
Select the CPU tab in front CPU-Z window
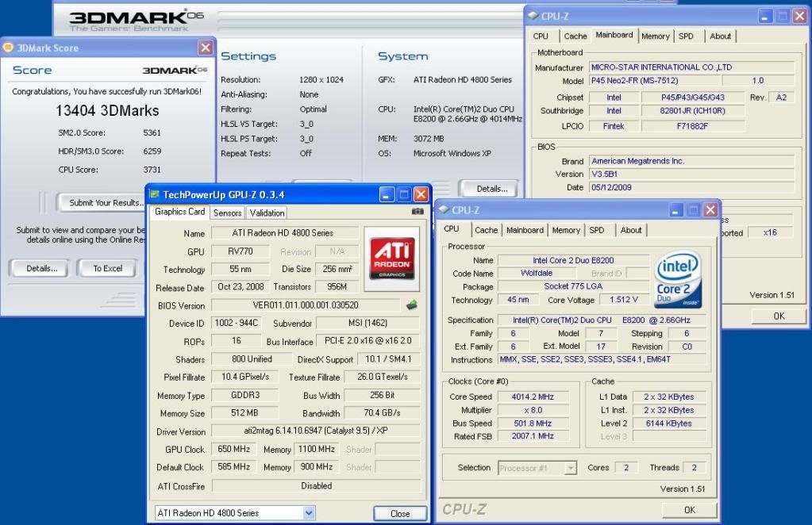click(x=451, y=228)
